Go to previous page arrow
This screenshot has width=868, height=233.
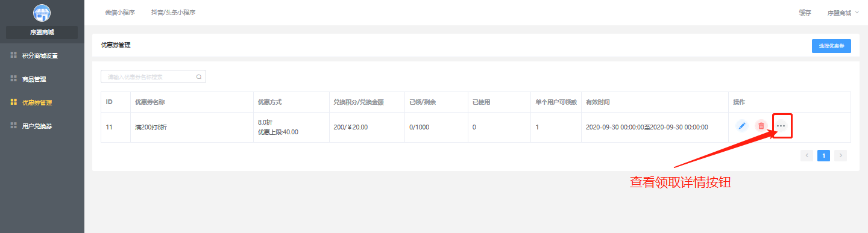[807, 155]
